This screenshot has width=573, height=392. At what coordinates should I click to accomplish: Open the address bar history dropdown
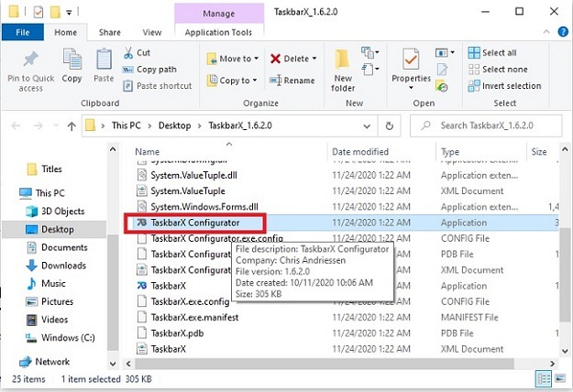coord(367,126)
